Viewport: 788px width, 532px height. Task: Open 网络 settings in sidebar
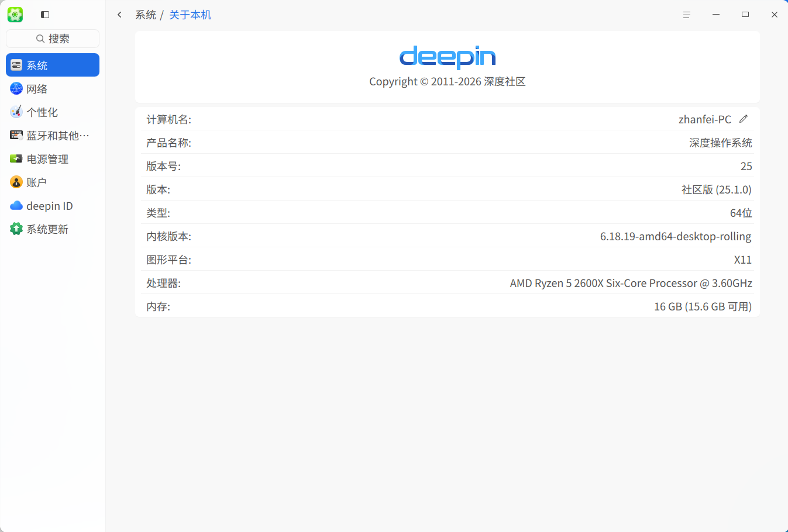[53, 88]
